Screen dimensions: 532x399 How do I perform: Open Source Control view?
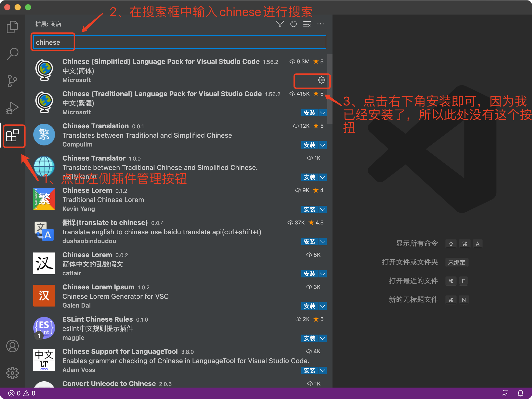(x=12, y=81)
